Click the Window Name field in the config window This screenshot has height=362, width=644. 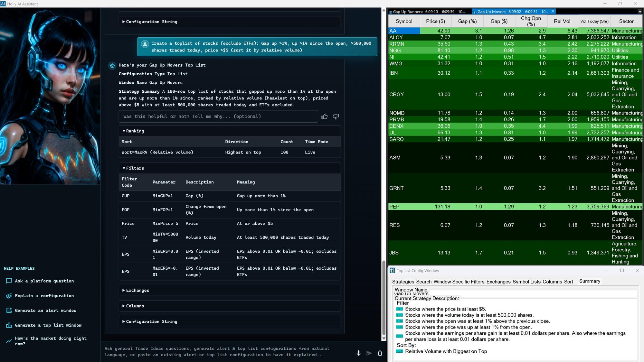click(x=516, y=294)
